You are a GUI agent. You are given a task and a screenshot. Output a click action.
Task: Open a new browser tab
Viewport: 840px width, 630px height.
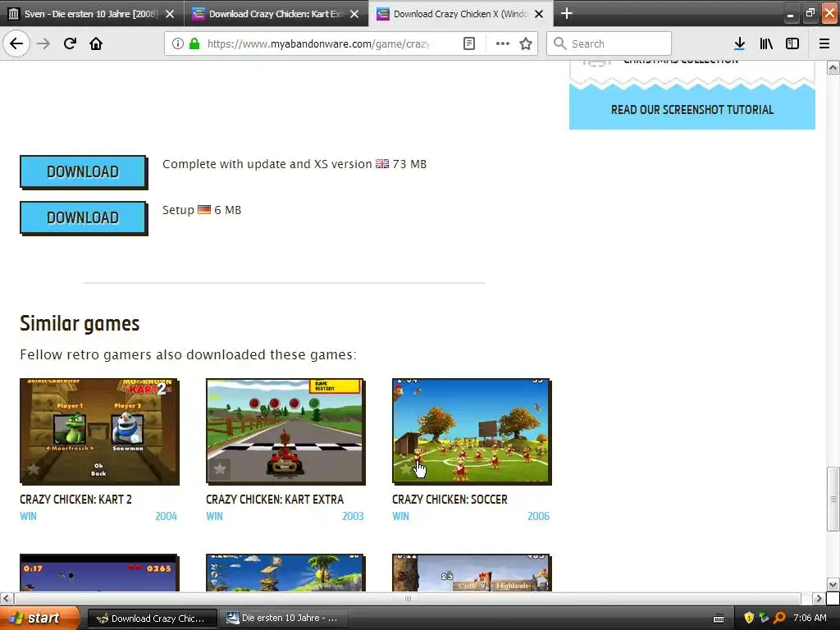pyautogui.click(x=567, y=13)
